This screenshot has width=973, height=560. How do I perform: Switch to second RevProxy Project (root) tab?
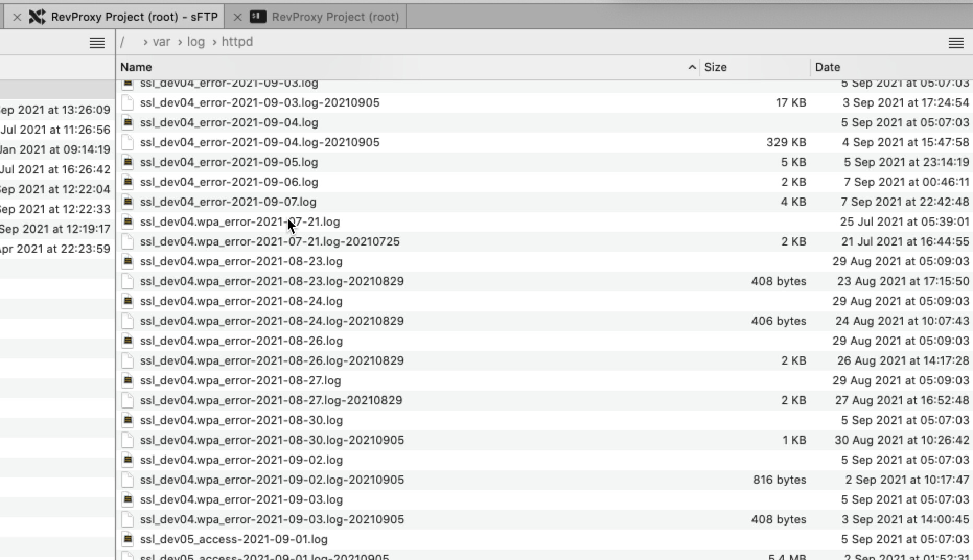click(x=334, y=17)
